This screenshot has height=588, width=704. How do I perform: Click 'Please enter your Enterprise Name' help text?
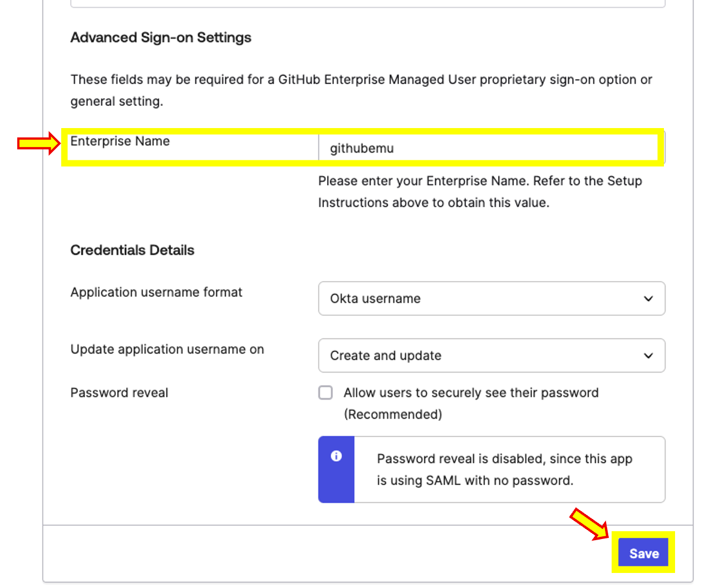pyautogui.click(x=480, y=192)
